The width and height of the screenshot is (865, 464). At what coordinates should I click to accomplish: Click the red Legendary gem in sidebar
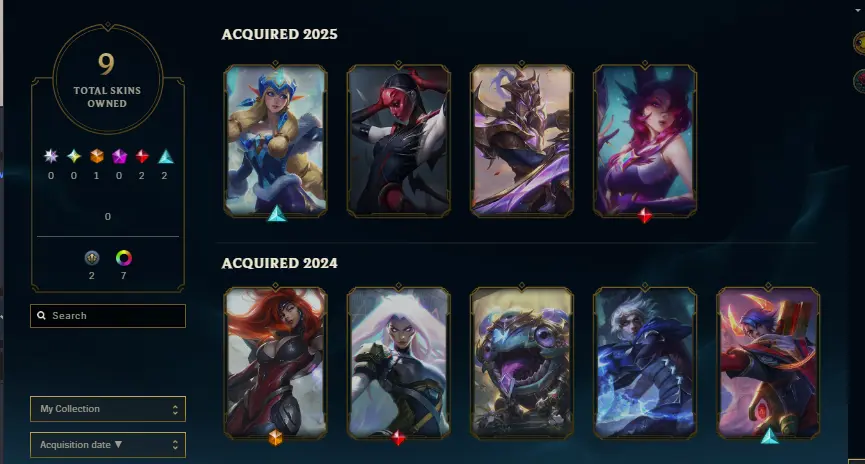142,157
